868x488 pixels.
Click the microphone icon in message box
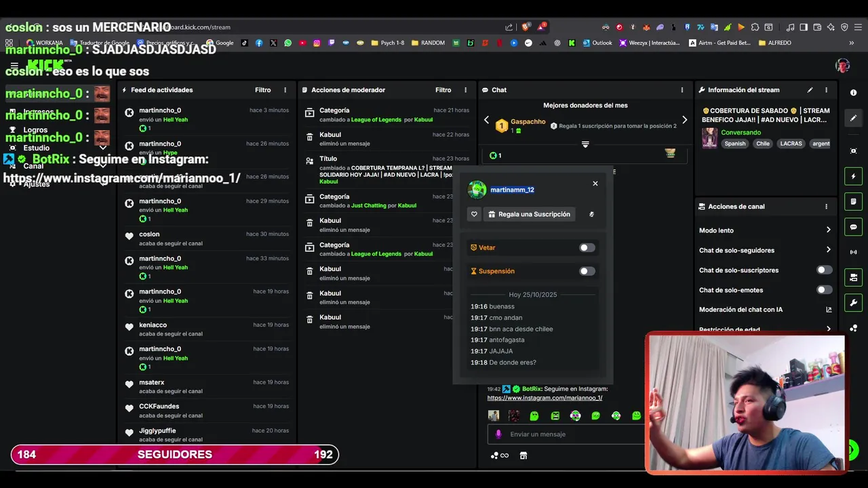click(498, 434)
